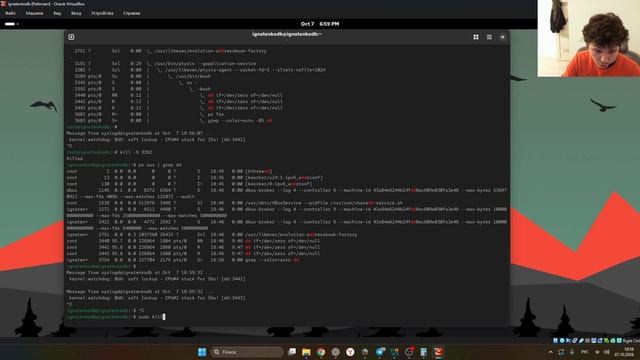Open the volume control in system tray
640x360 pixels.
(x=607, y=352)
